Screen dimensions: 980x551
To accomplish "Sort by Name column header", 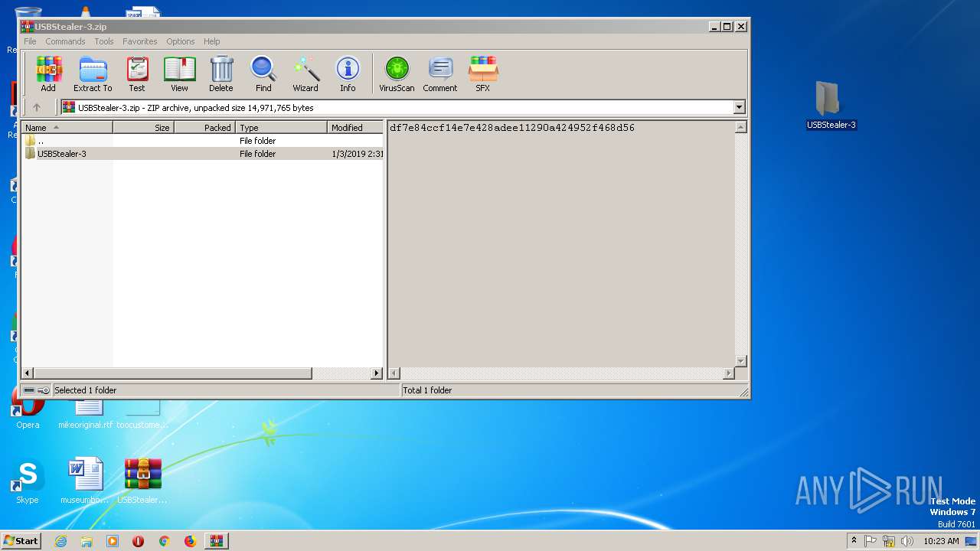I will 67,128.
